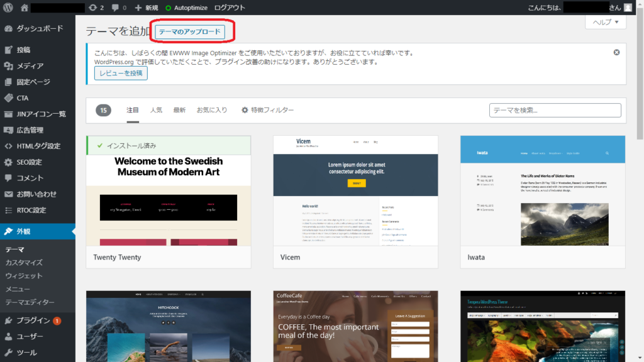Click the plus 新規 new content item

click(147, 8)
